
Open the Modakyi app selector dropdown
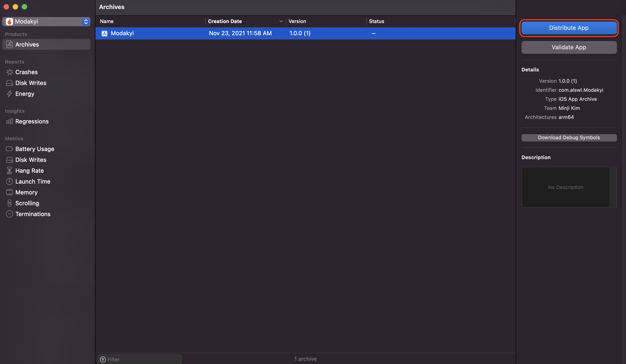coord(46,22)
